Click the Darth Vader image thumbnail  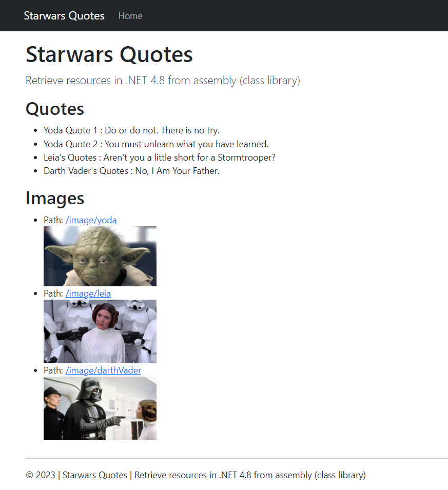tap(100, 408)
